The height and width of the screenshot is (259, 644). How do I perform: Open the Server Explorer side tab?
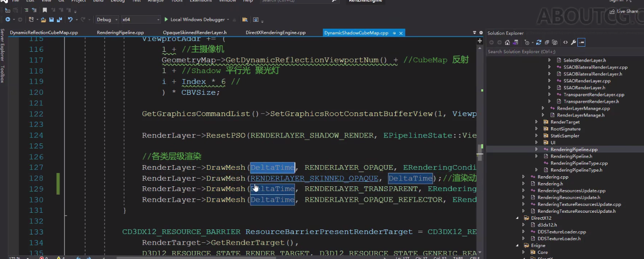point(2,45)
